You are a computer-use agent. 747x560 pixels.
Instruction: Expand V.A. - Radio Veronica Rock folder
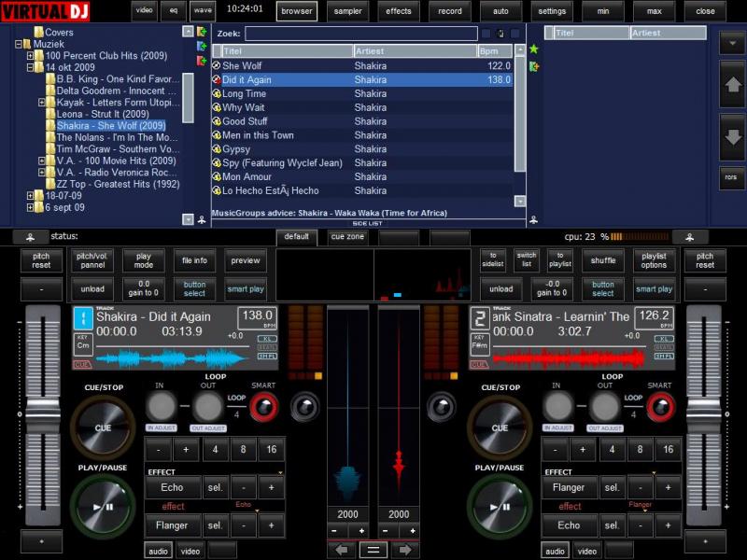41,173
